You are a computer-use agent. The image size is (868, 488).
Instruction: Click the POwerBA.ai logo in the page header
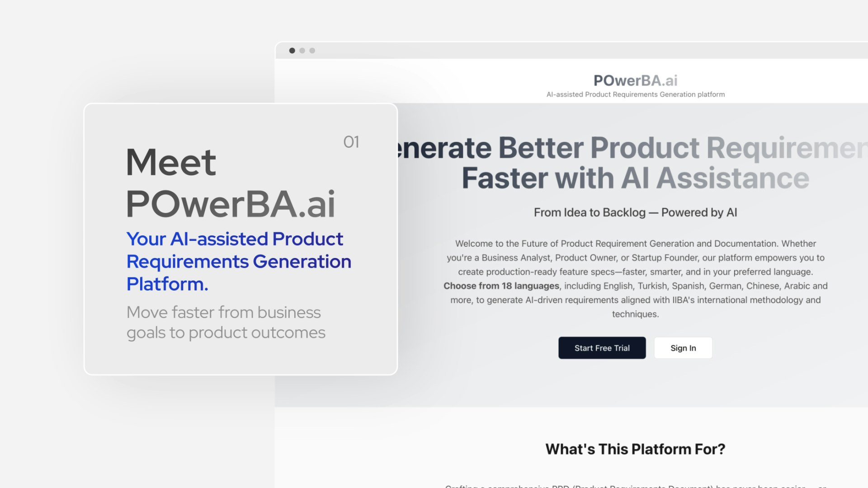pyautogui.click(x=635, y=80)
